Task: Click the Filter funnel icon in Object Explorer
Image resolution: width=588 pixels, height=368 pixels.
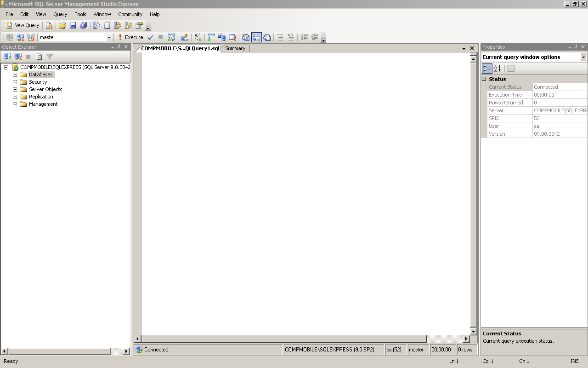Action: pos(50,57)
